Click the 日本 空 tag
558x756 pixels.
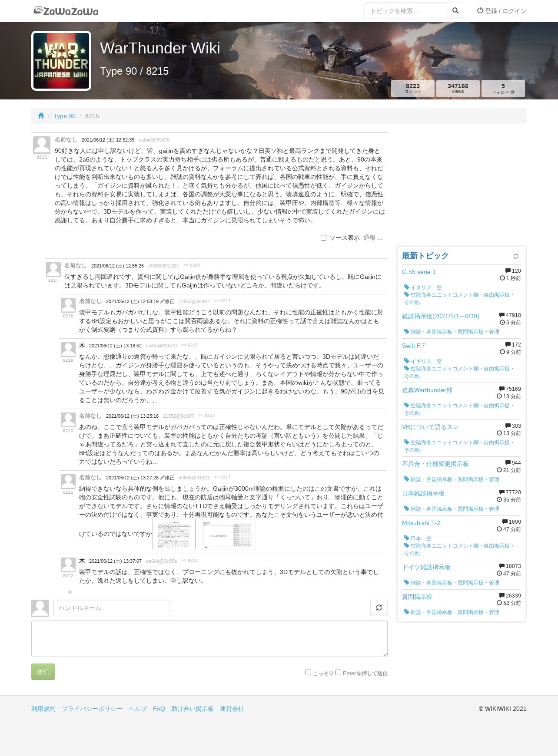click(418, 538)
